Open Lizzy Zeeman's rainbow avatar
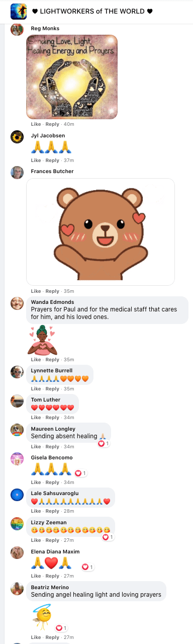This screenshot has width=193, height=644. click(x=17, y=524)
